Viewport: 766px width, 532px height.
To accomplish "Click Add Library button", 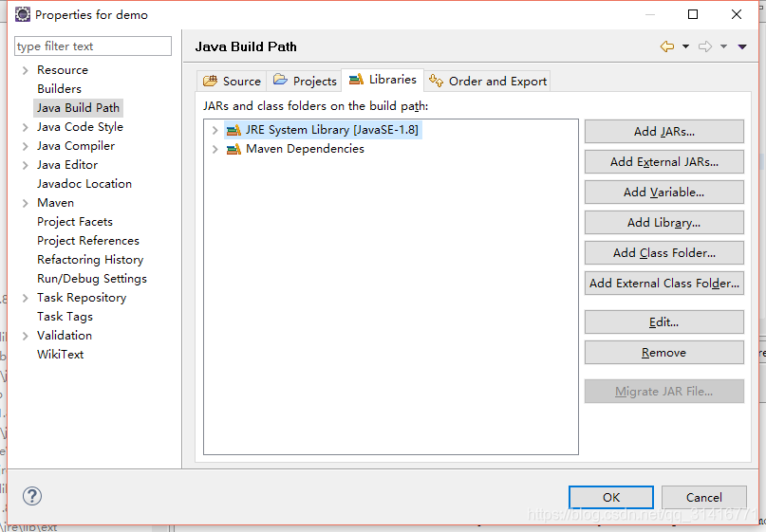I will [x=664, y=223].
